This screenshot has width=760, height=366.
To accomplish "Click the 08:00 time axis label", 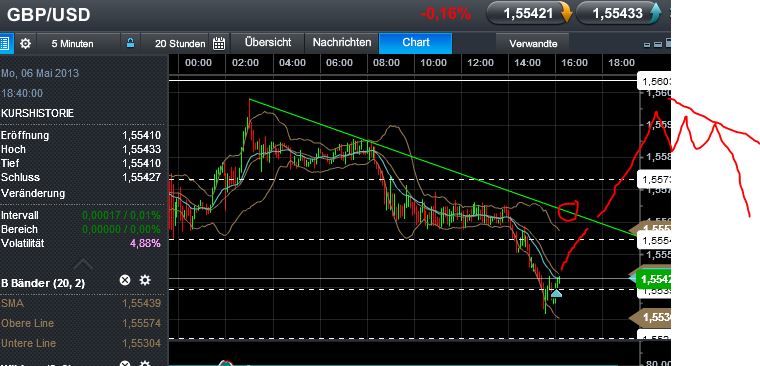I will [386, 63].
